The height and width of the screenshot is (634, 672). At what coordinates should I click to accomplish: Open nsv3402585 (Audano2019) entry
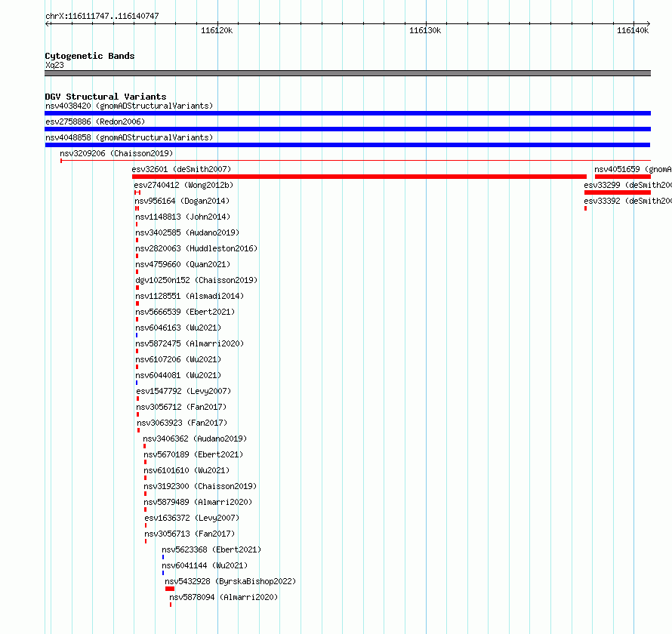pyautogui.click(x=187, y=232)
